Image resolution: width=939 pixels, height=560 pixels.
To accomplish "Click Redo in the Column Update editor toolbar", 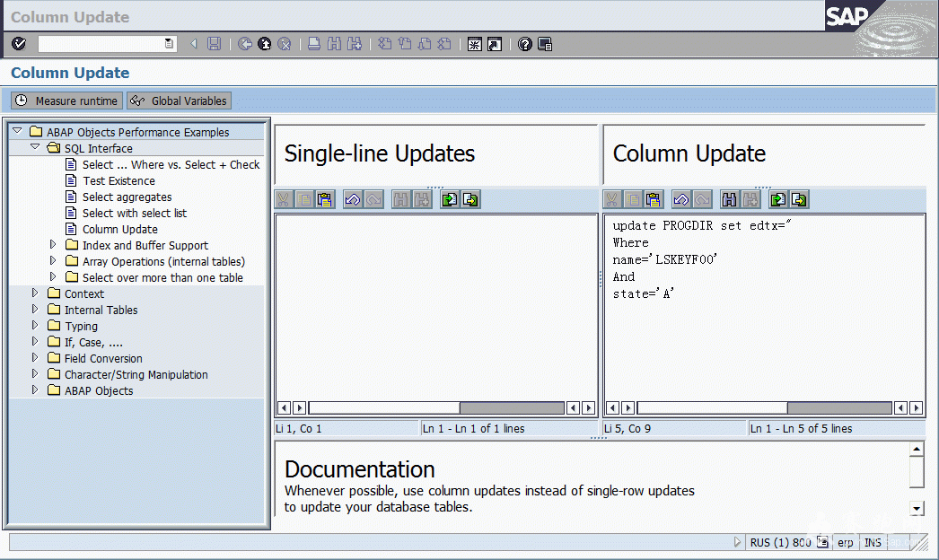I will click(x=702, y=199).
